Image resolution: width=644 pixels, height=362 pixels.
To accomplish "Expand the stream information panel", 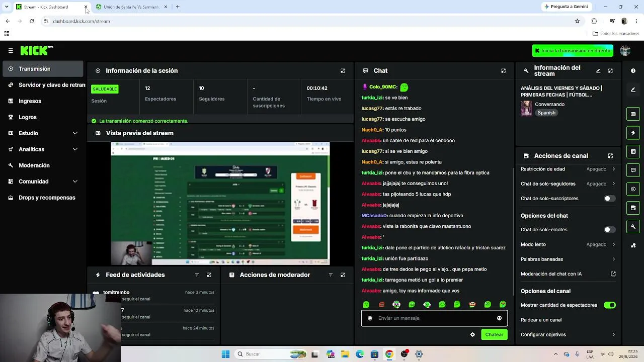I will point(610,71).
